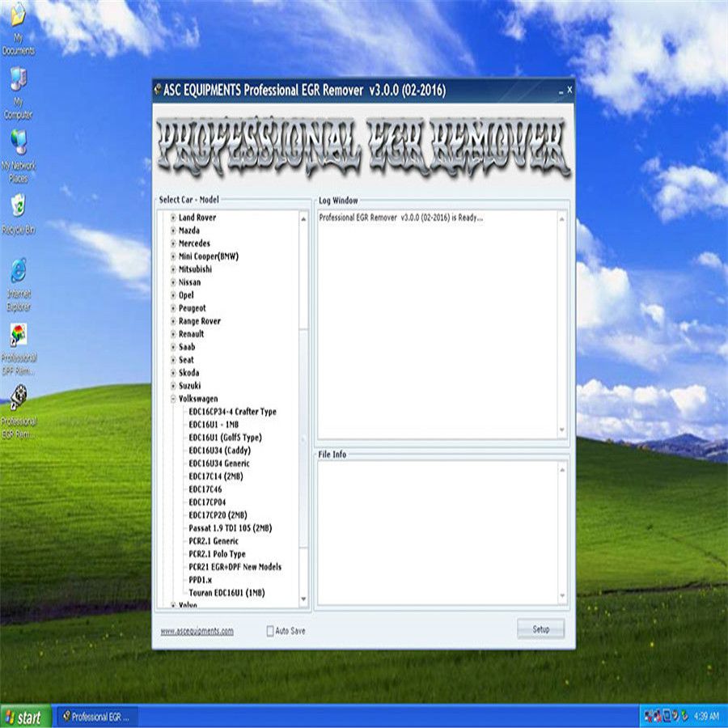Expand the Land Rover tree node
Screen dimensions: 728x728
(173, 218)
